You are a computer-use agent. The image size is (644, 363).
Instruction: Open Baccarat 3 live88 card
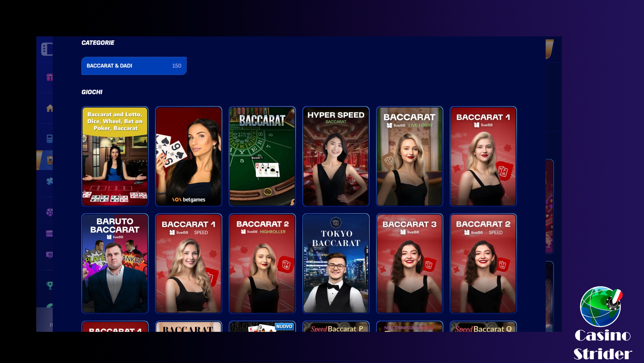pos(410,264)
